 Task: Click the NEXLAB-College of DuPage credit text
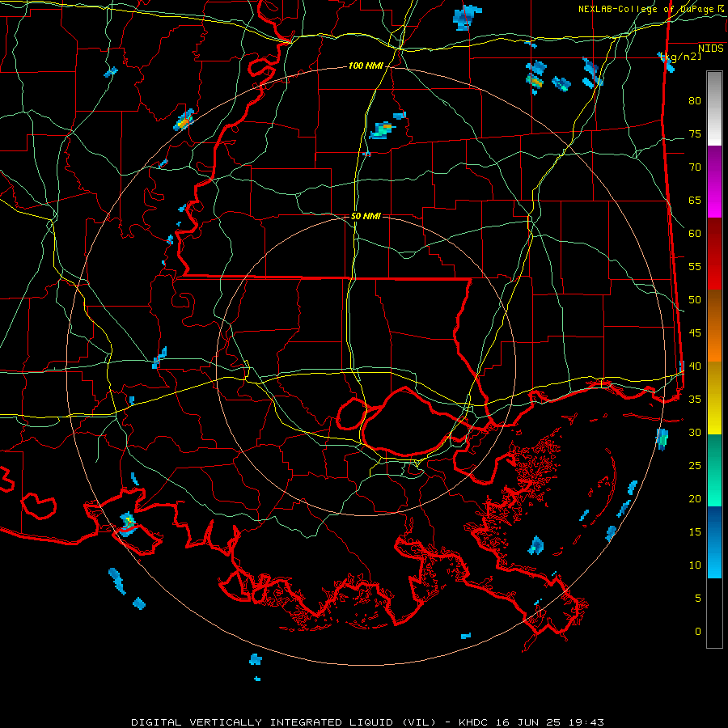[x=645, y=9]
